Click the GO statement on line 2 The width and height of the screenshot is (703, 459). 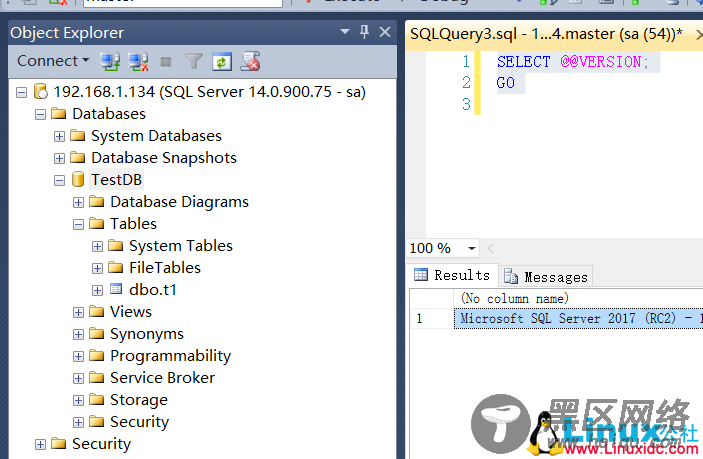[x=506, y=83]
